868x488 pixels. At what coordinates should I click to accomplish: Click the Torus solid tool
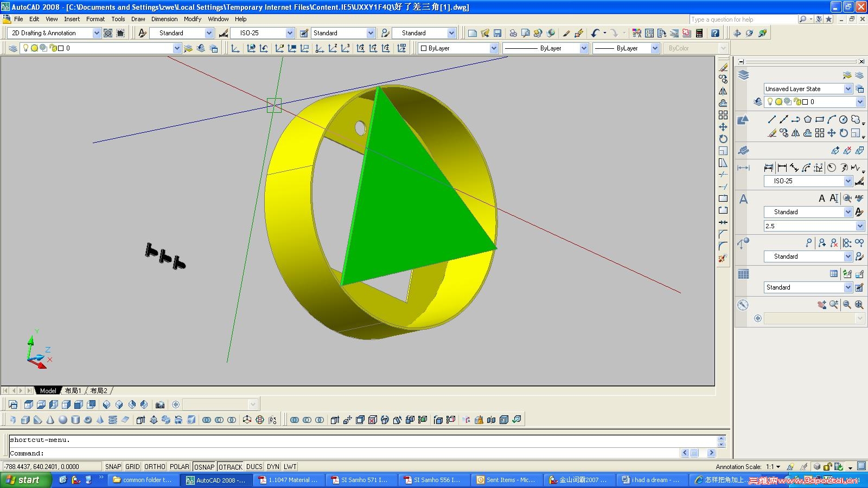click(88, 420)
